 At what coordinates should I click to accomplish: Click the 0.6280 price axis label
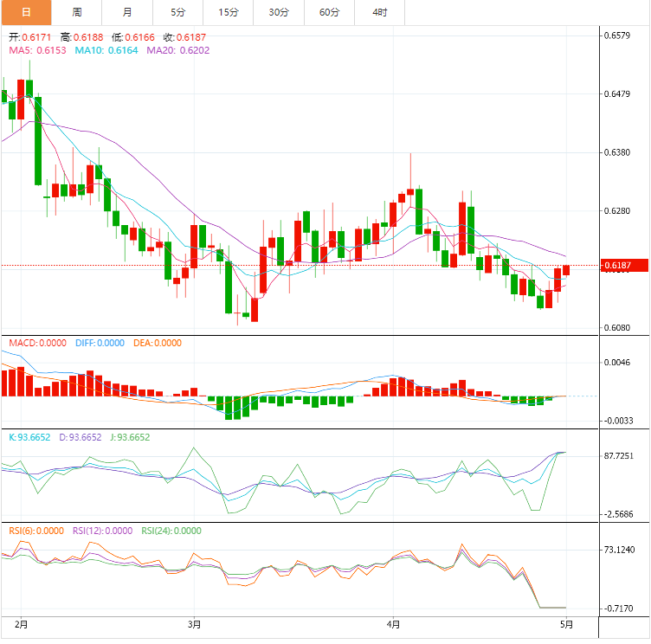tap(617, 211)
